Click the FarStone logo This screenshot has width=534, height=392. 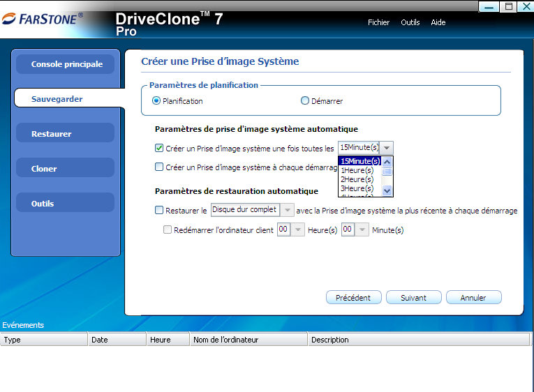click(43, 19)
